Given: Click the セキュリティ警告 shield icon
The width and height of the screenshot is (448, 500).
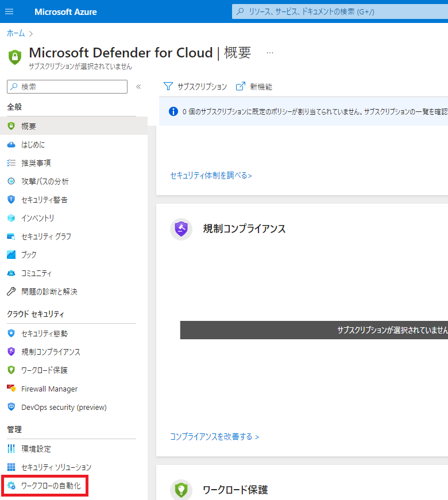Looking at the screenshot, I should 11,200.
